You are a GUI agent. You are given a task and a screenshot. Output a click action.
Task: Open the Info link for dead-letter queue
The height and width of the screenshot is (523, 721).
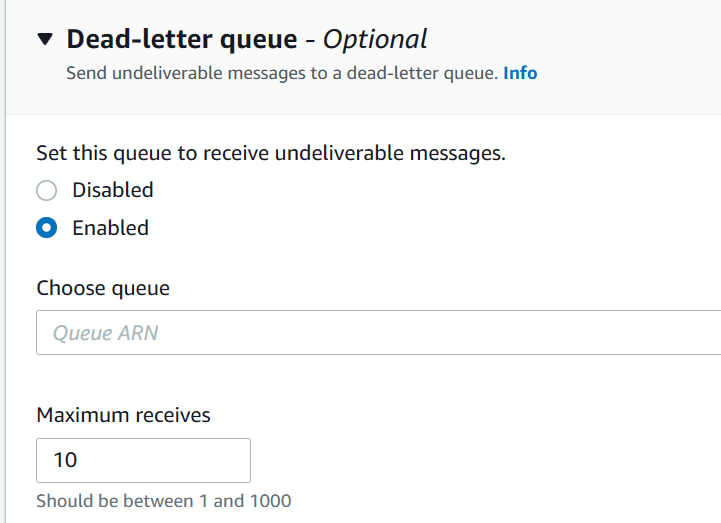click(x=520, y=73)
